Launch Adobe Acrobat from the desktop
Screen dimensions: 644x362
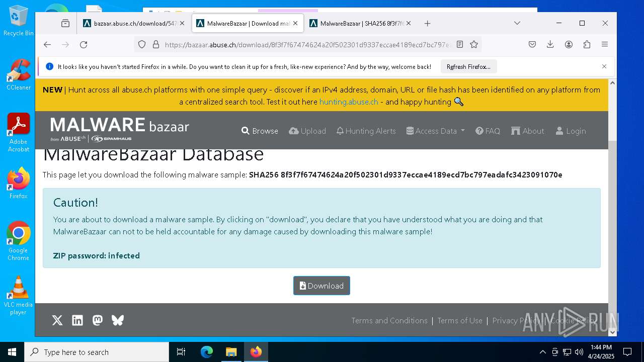[x=19, y=132]
